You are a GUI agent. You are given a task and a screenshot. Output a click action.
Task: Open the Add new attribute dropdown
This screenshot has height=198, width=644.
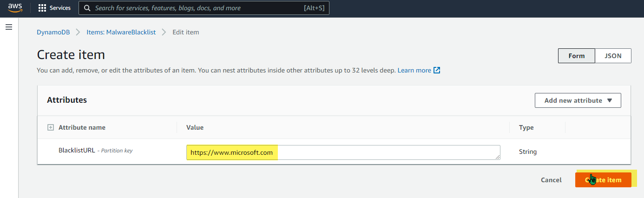point(578,100)
